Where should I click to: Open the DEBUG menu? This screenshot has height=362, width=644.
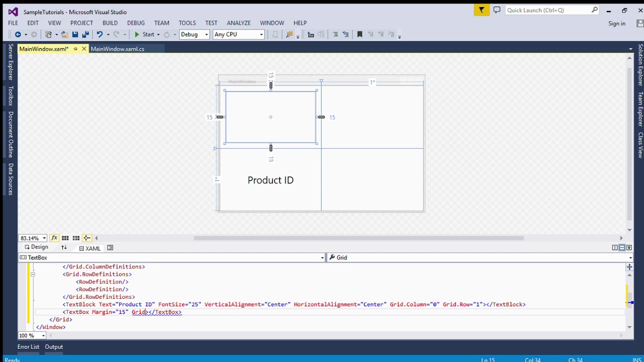pos(136,23)
